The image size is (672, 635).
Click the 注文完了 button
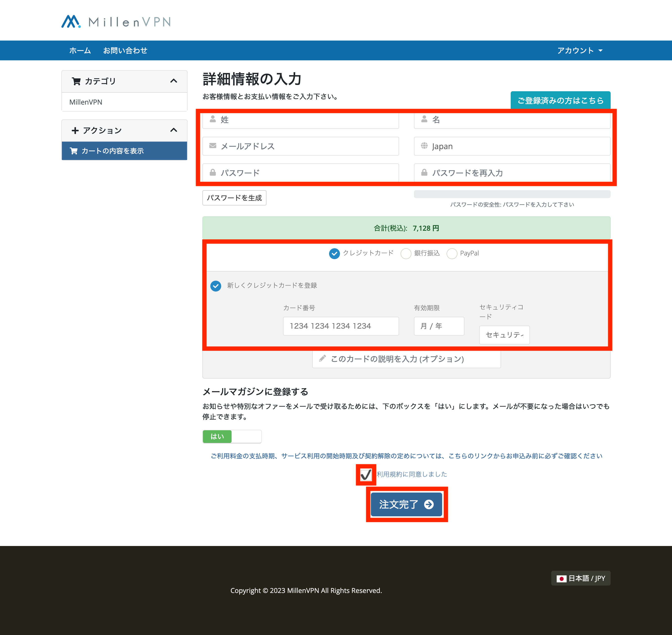coord(407,504)
